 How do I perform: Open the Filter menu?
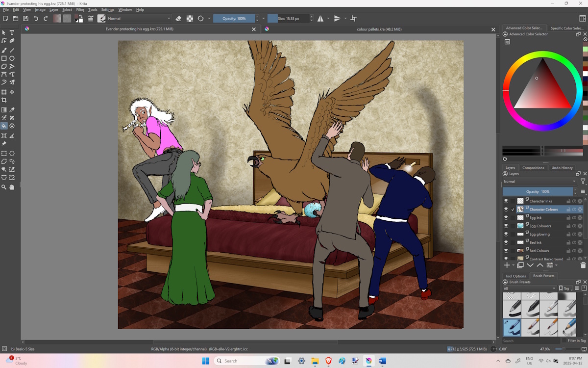80,10
